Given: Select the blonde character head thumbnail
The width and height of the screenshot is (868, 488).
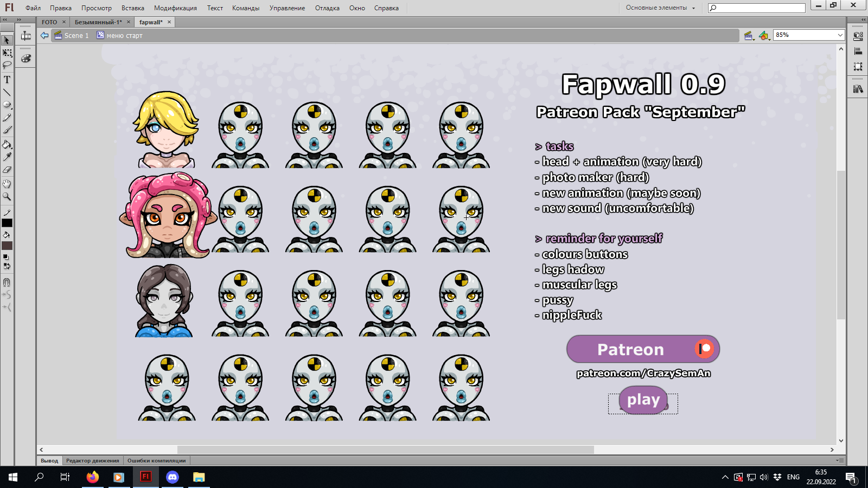Looking at the screenshot, I should (166, 130).
